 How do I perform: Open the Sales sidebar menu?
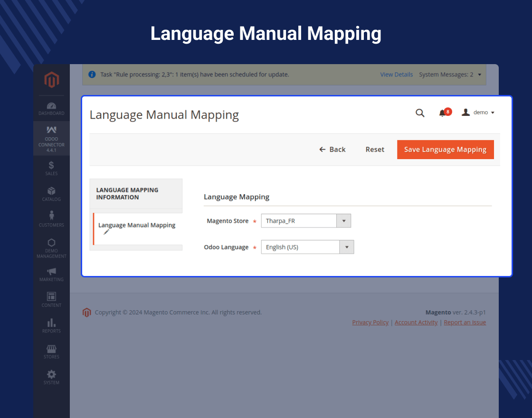[x=52, y=168]
